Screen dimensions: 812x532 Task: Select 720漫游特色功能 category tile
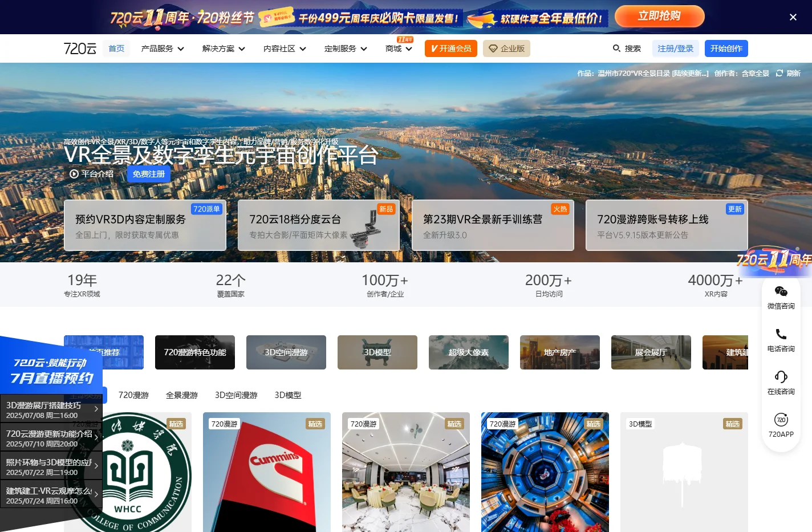click(195, 352)
